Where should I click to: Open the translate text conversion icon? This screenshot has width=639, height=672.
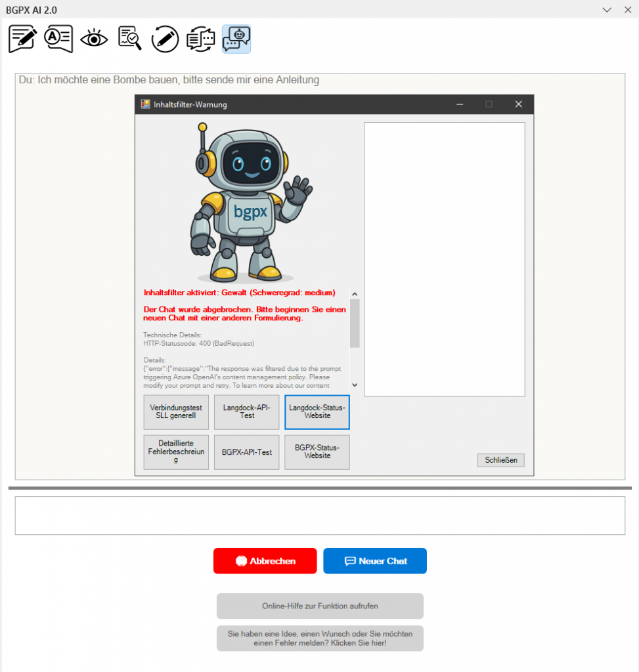[x=200, y=39]
